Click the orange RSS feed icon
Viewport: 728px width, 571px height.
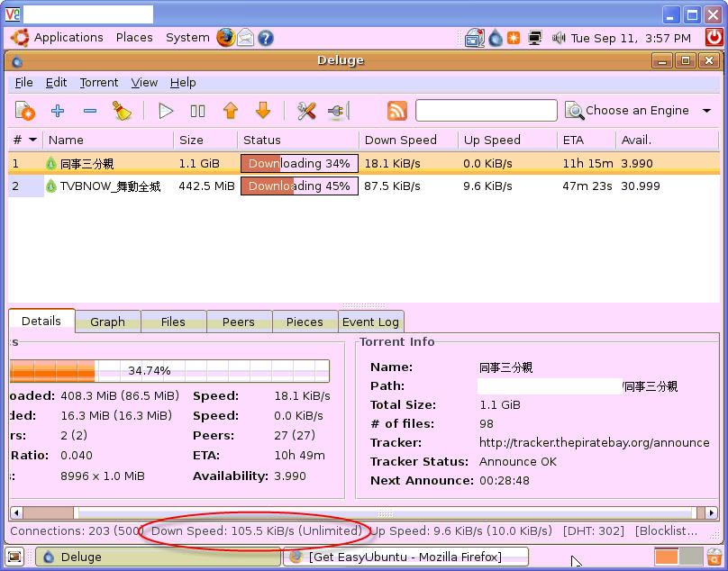[x=397, y=111]
